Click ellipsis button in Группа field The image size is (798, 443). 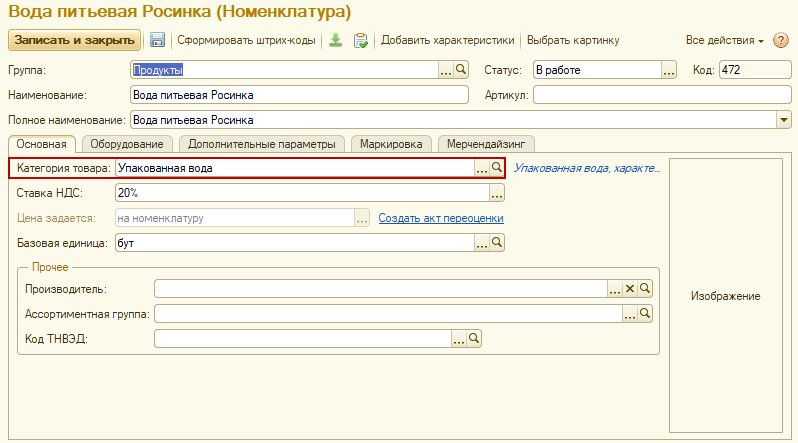click(x=446, y=70)
